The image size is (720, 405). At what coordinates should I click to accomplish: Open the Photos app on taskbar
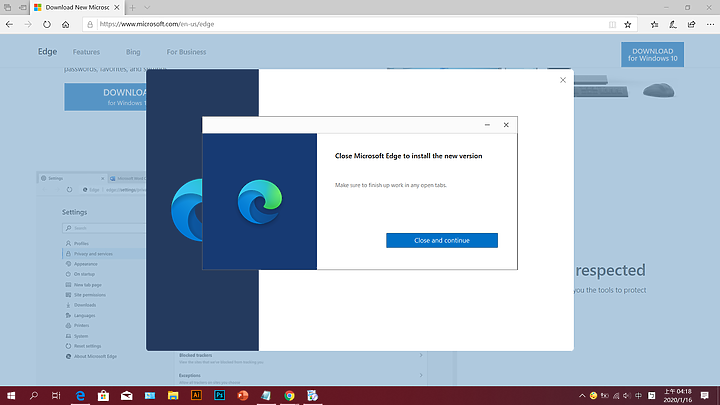(x=150, y=395)
